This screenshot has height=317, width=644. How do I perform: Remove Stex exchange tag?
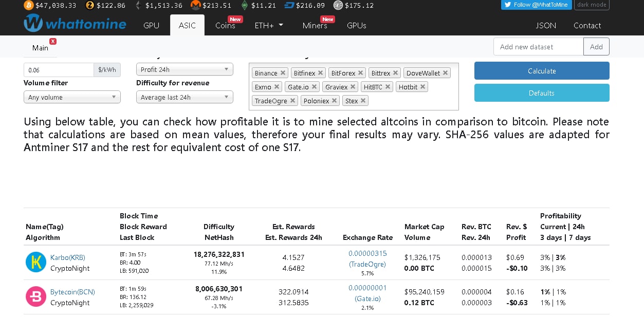coord(363,101)
